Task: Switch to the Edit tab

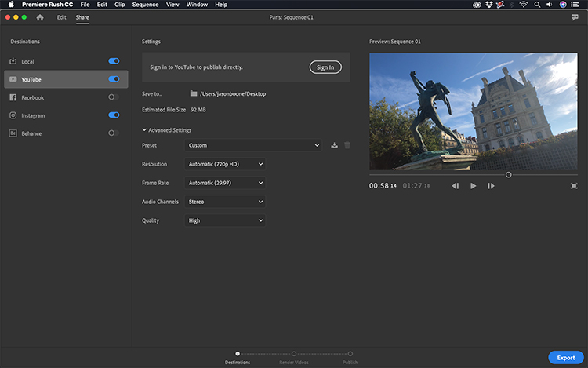Action: pos(61,16)
